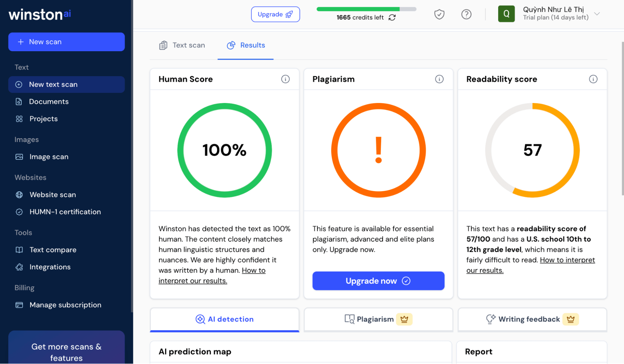Viewport: 624px width, 364px height.
Task: Switch to the Results tab
Action: 246,45
